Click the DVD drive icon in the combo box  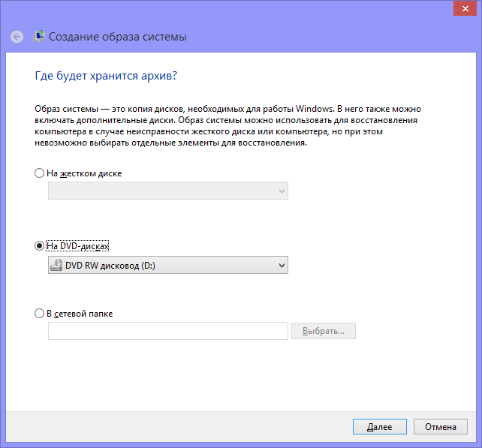click(56, 265)
